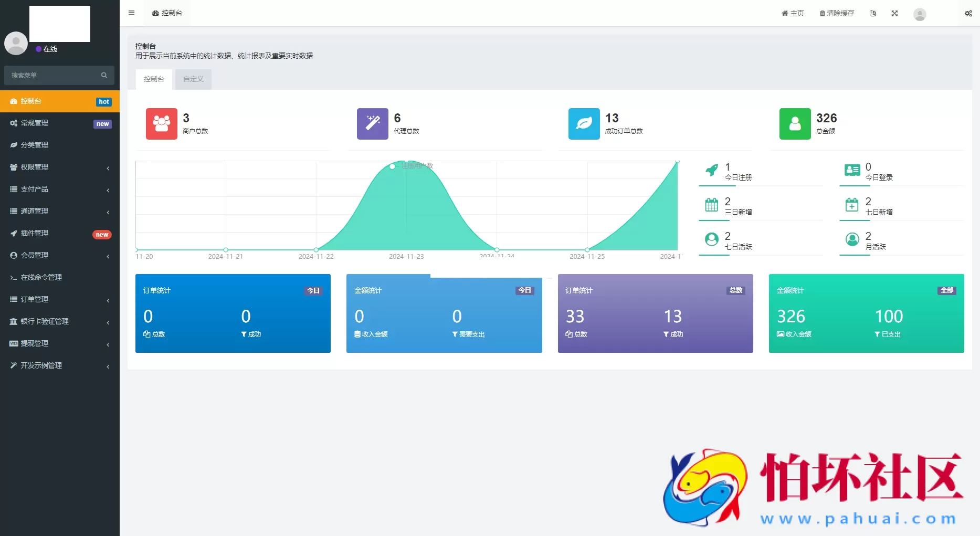Expand the 支付产品 sidebar menu
Screen dimensions: 980x536
[x=59, y=189]
